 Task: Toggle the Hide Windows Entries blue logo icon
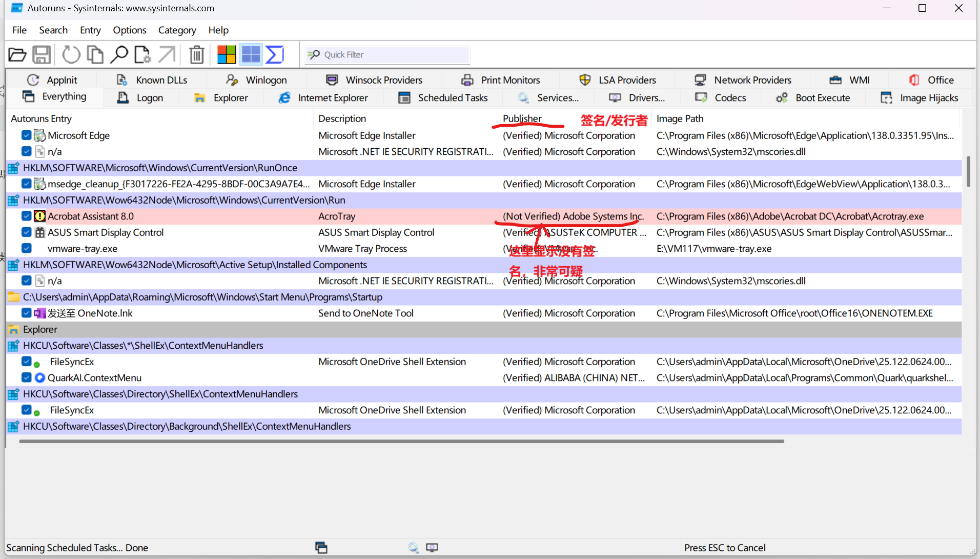click(x=251, y=54)
